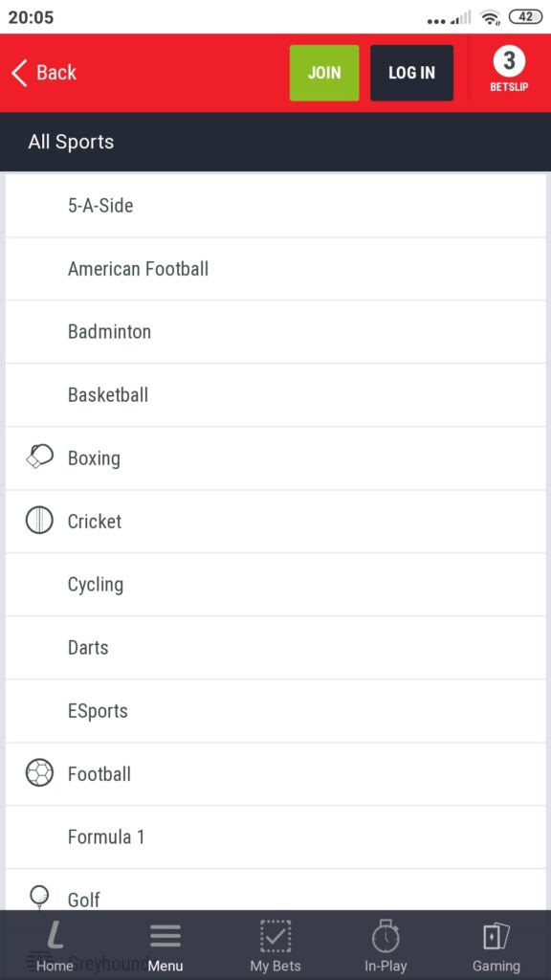Go Back using the chevron arrow
Screen dimensions: 551x980
[19, 73]
